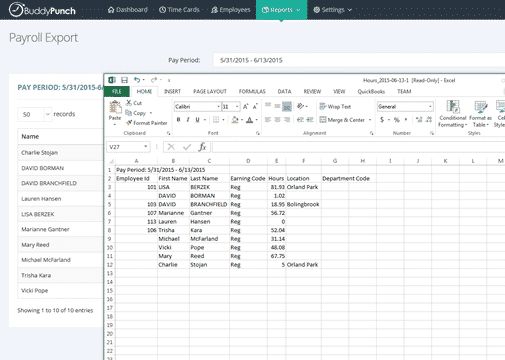Switch to the INSERT ribbon tab
Image resolution: width=505 pixels, height=360 pixels.
[x=172, y=91]
